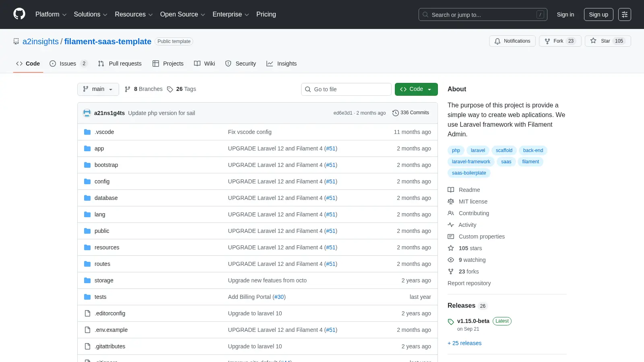Open the green Code dropdown button

click(416, 89)
